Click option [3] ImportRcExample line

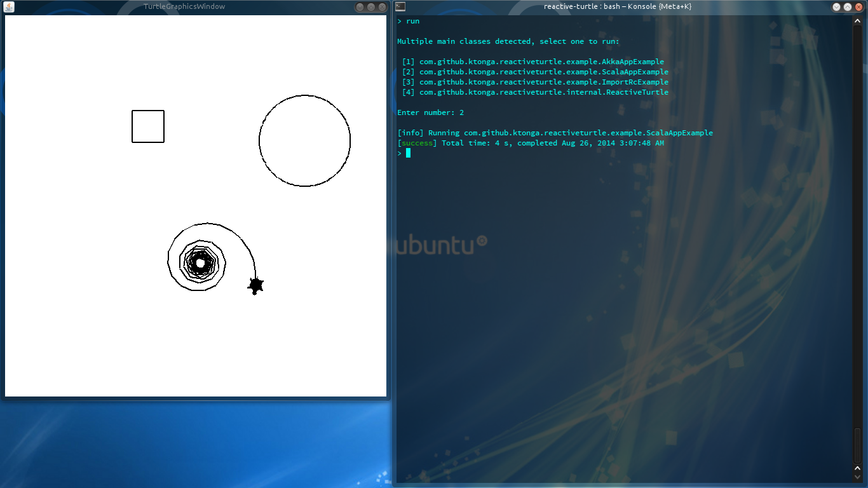(x=535, y=82)
